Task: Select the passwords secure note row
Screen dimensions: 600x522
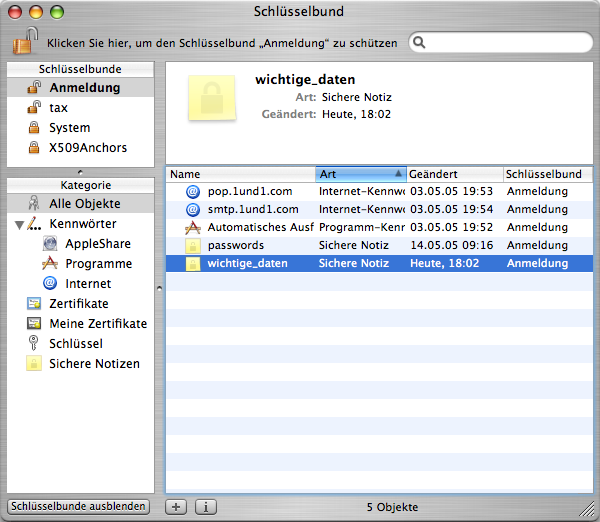Action: coord(235,245)
